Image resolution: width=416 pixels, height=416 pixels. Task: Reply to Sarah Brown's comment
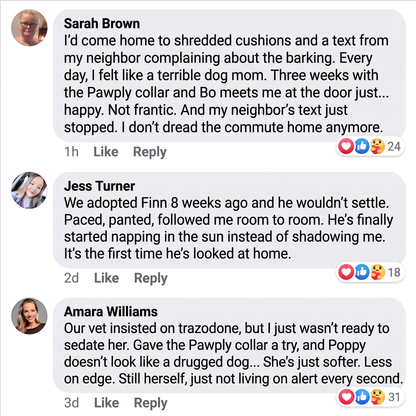[x=150, y=152]
